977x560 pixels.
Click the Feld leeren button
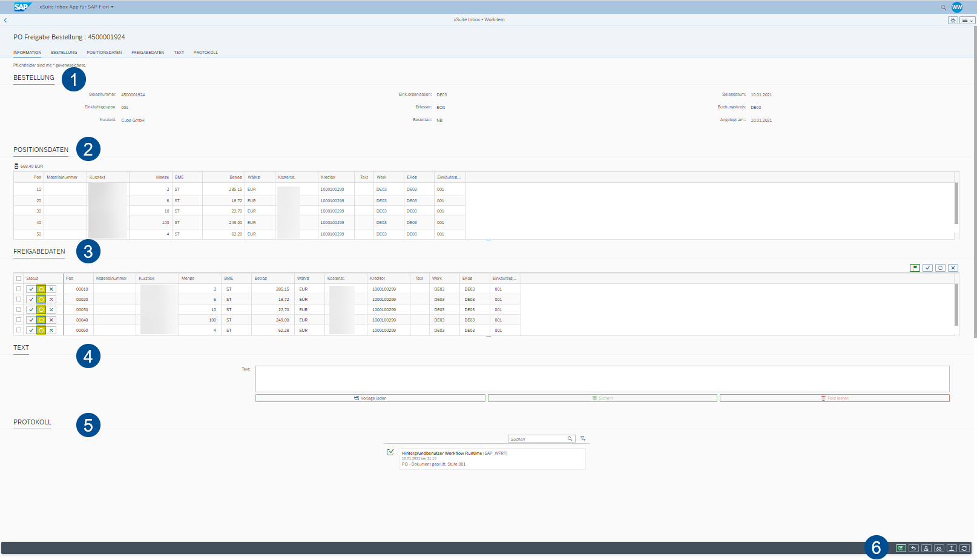(x=835, y=398)
